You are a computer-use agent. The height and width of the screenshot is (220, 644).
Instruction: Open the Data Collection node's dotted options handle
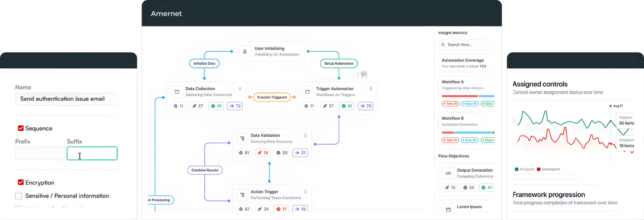click(x=240, y=89)
